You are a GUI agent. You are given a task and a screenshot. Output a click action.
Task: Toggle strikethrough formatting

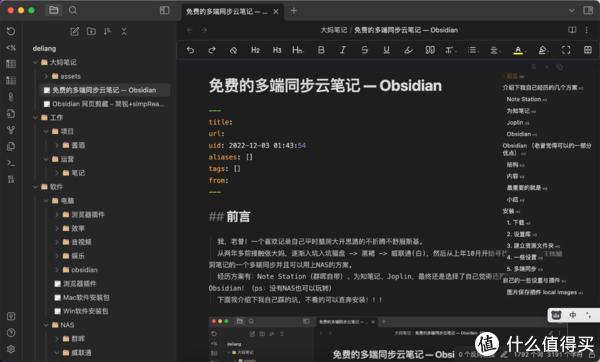coord(365,50)
